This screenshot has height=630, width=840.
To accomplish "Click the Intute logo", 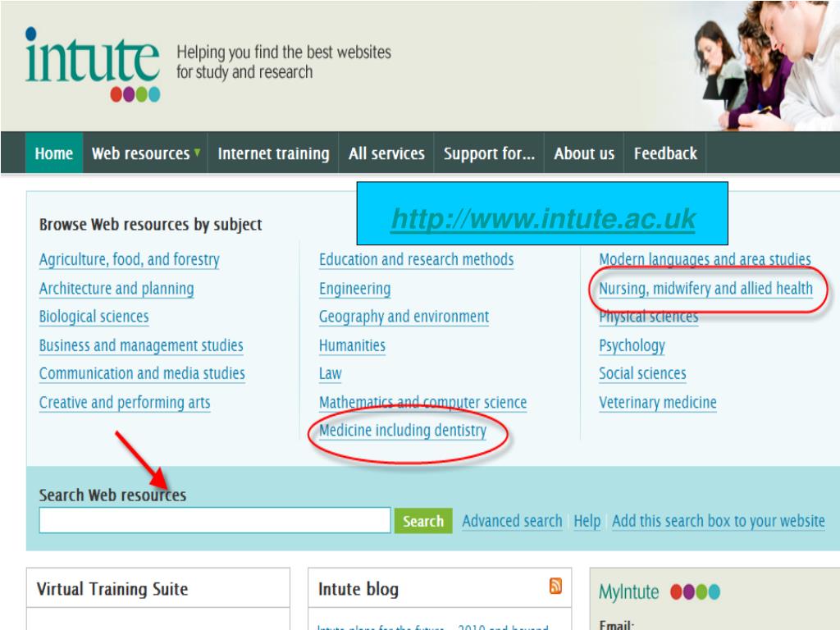I will [x=93, y=64].
